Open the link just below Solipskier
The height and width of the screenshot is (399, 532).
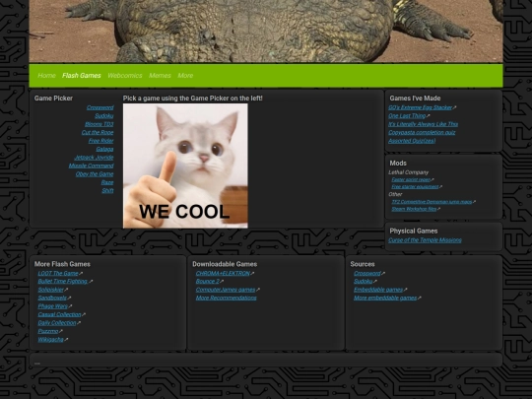[52, 298]
